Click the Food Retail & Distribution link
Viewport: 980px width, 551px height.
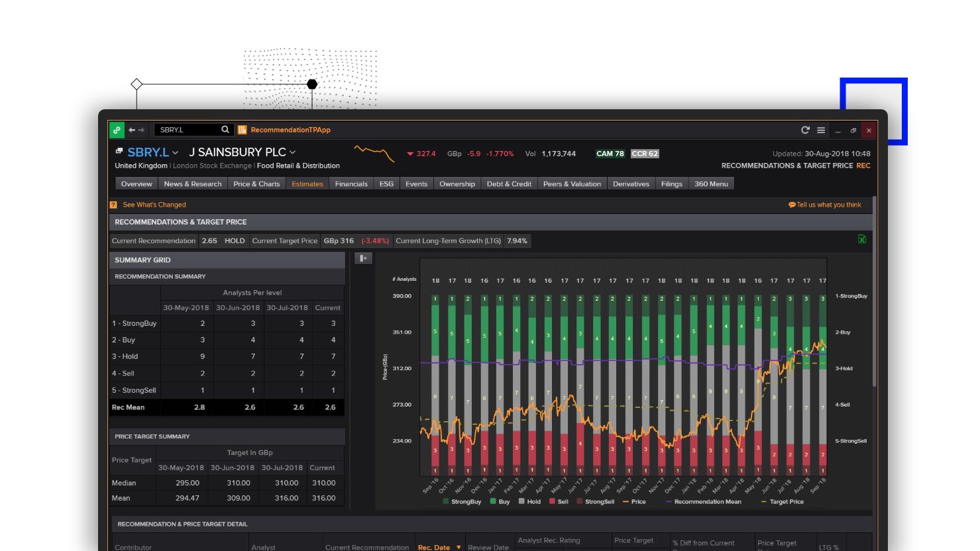(298, 166)
